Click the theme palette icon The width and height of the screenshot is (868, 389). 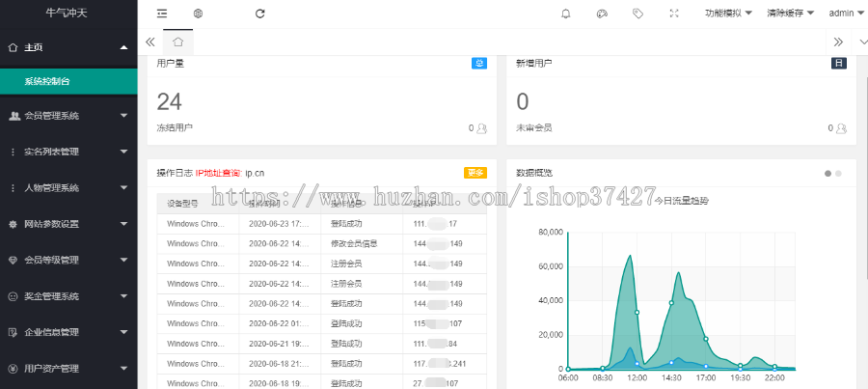point(602,14)
